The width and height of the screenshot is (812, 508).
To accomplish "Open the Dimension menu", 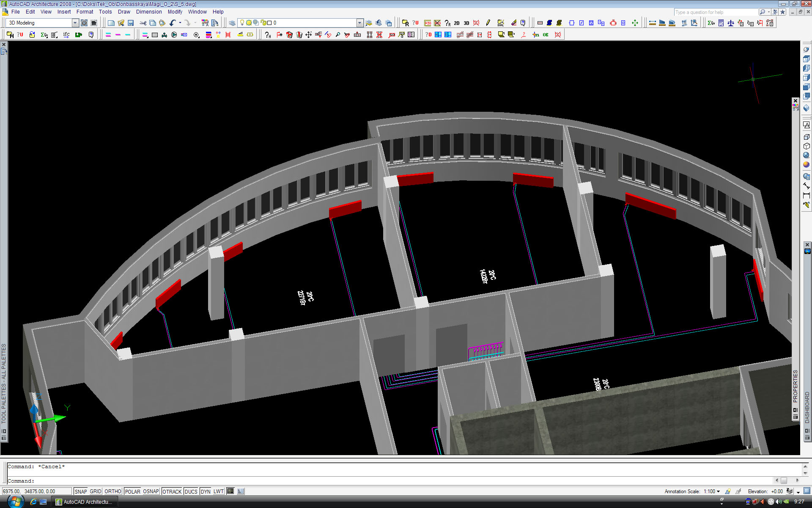I will 148,12.
